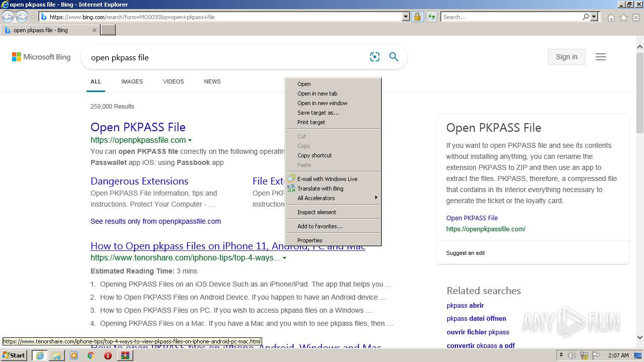Click the Microsoft Bing logo
The width and height of the screenshot is (644, 362).
[41, 57]
